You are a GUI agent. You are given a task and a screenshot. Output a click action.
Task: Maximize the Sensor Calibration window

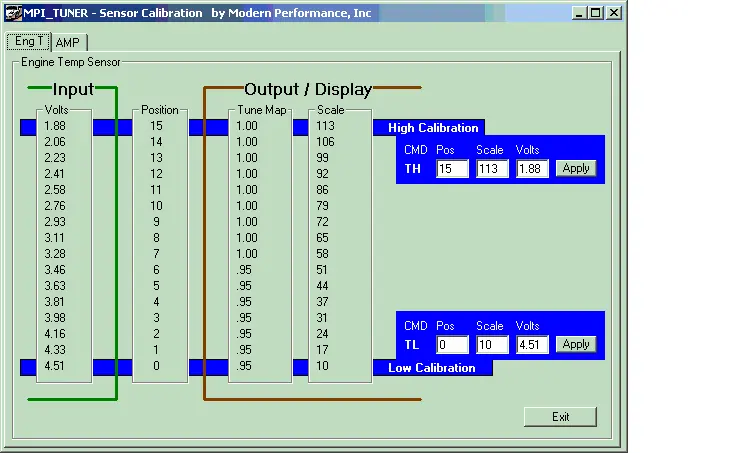(596, 13)
